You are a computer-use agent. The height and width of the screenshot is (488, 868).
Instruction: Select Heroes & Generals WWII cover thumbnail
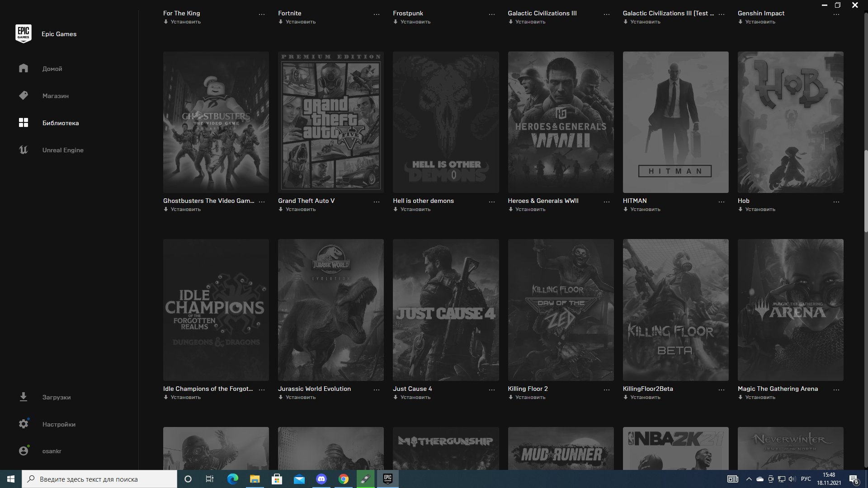point(561,122)
